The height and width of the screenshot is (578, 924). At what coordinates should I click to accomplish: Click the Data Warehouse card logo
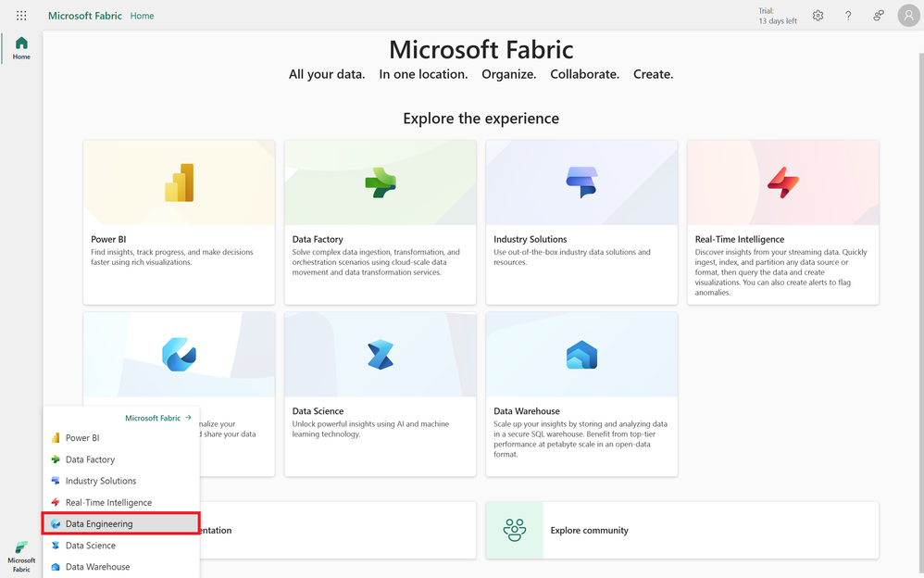pos(581,355)
